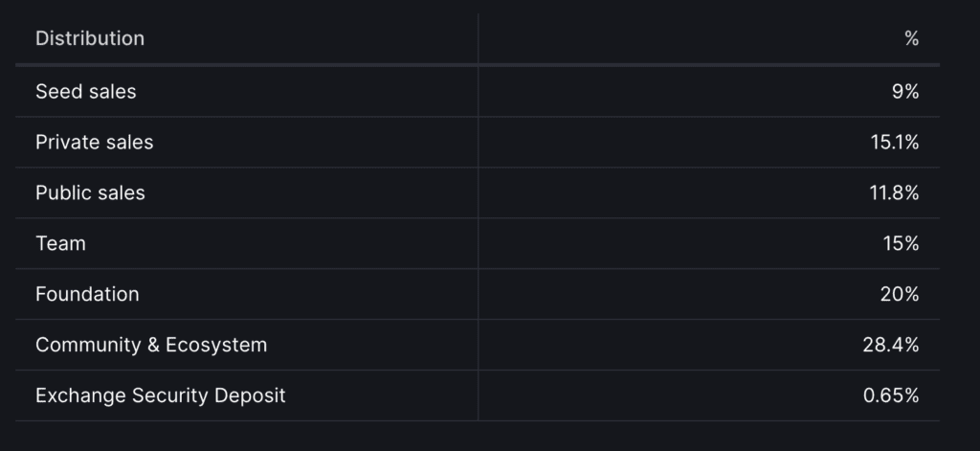Viewport: 980px width, 451px height.
Task: Select the Public sales row label
Action: point(90,193)
